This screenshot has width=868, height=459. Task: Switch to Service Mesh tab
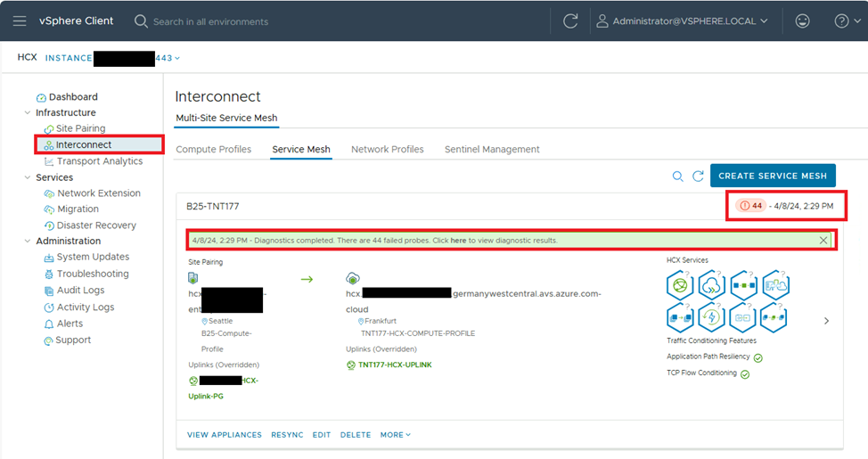click(x=301, y=150)
